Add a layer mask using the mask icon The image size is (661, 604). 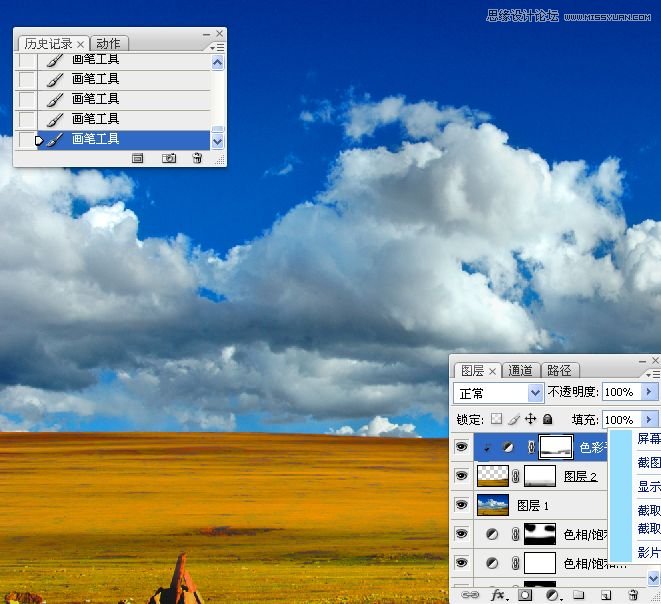click(525, 596)
